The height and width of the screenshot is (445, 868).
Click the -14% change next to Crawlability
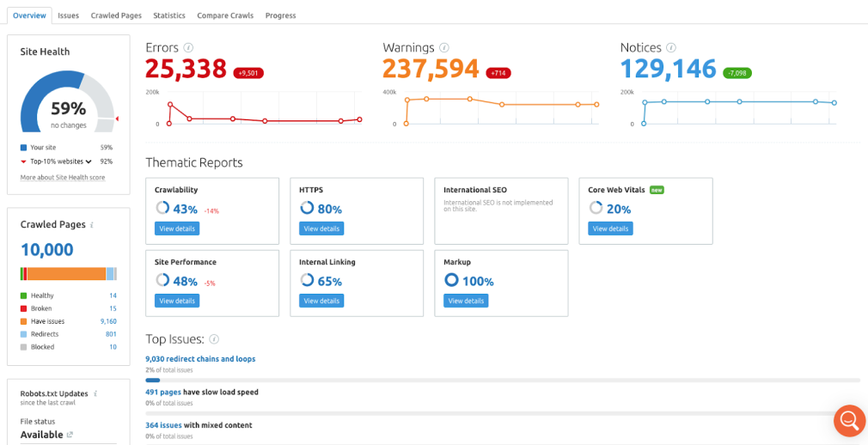pyautogui.click(x=212, y=210)
